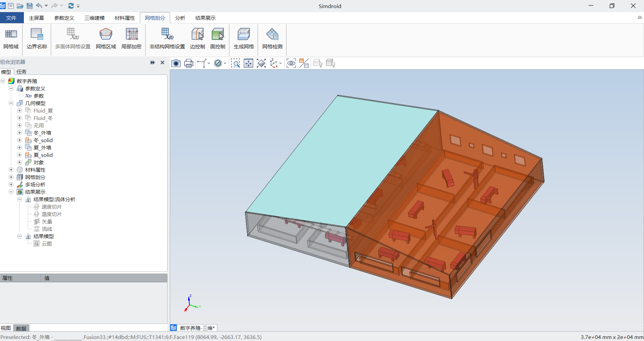Open the 边界名称 boundary name tool

tap(37, 39)
